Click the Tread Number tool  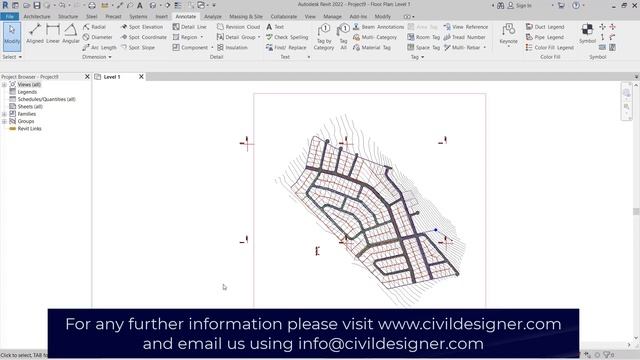[x=464, y=37]
